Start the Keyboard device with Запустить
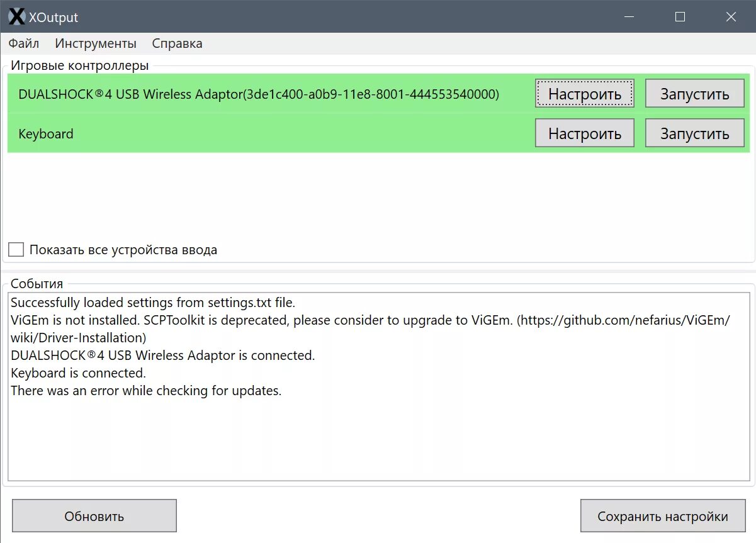Screen dimensions: 756x543 (694, 133)
